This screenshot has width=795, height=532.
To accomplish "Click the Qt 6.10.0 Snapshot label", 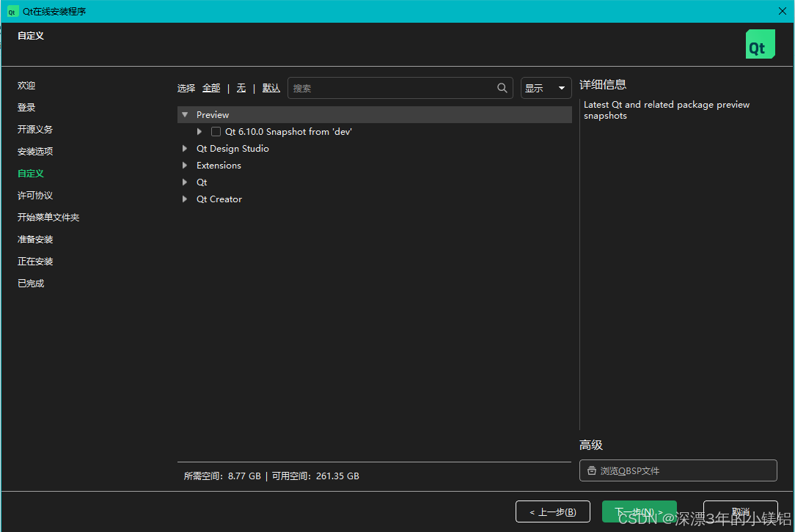I will click(288, 132).
